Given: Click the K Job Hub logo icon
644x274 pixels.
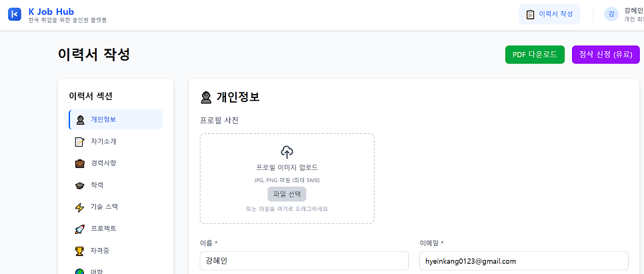Looking at the screenshot, I should [x=15, y=15].
